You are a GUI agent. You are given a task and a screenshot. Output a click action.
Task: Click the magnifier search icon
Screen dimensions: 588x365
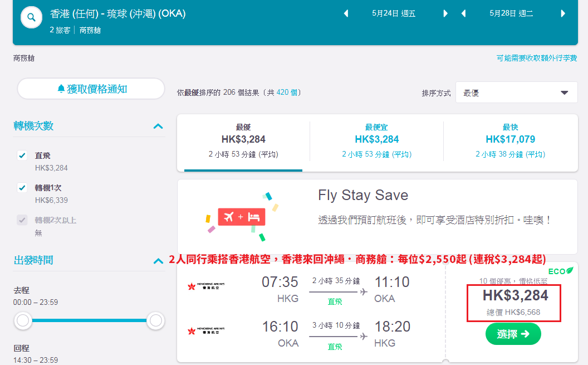point(32,17)
